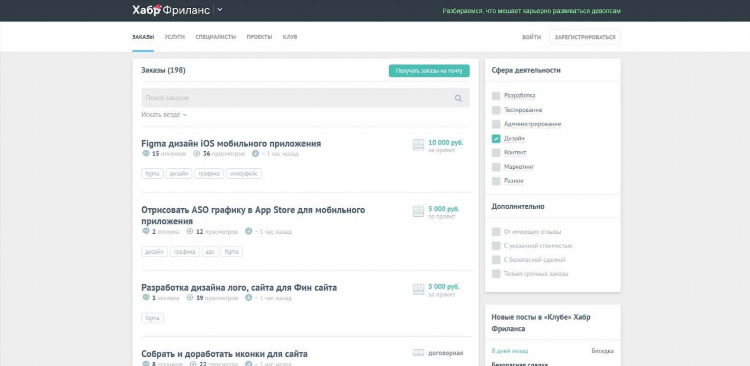
Task: Enable the С безопасной сделкой filter
Action: [x=496, y=260]
